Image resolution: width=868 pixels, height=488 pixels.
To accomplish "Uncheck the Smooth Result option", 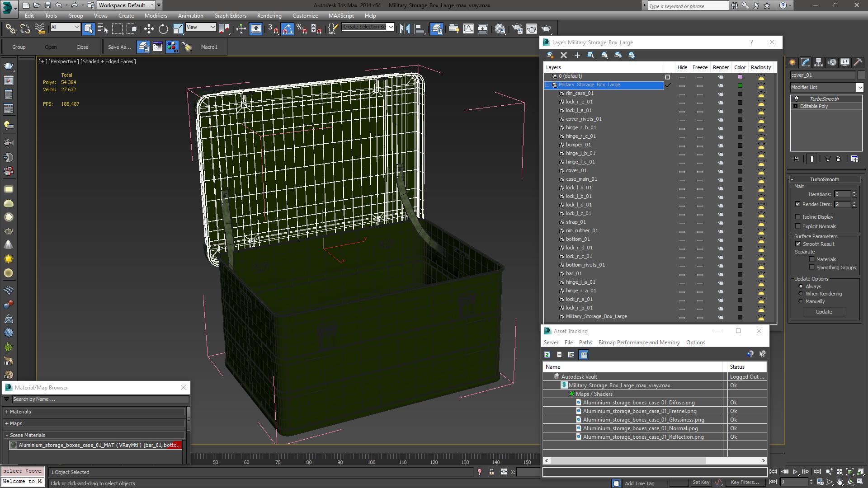I will 798,244.
